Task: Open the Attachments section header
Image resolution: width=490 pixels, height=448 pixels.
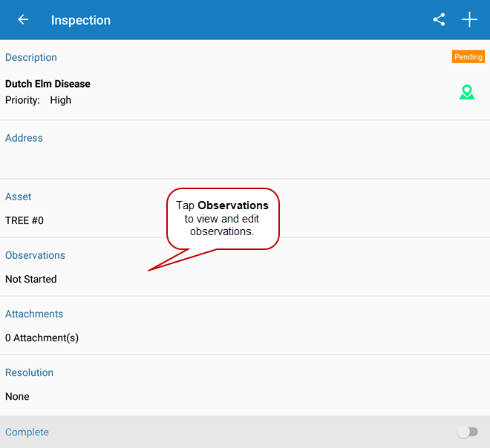Action: click(34, 314)
